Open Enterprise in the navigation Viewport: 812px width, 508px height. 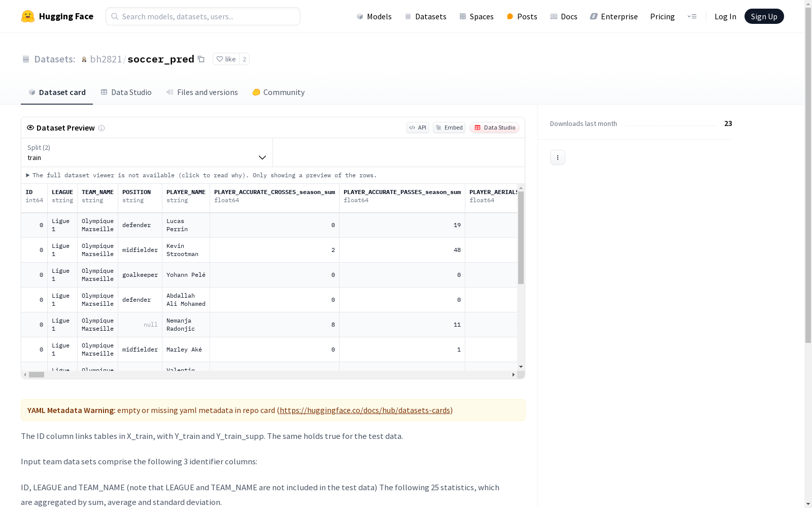point(614,16)
